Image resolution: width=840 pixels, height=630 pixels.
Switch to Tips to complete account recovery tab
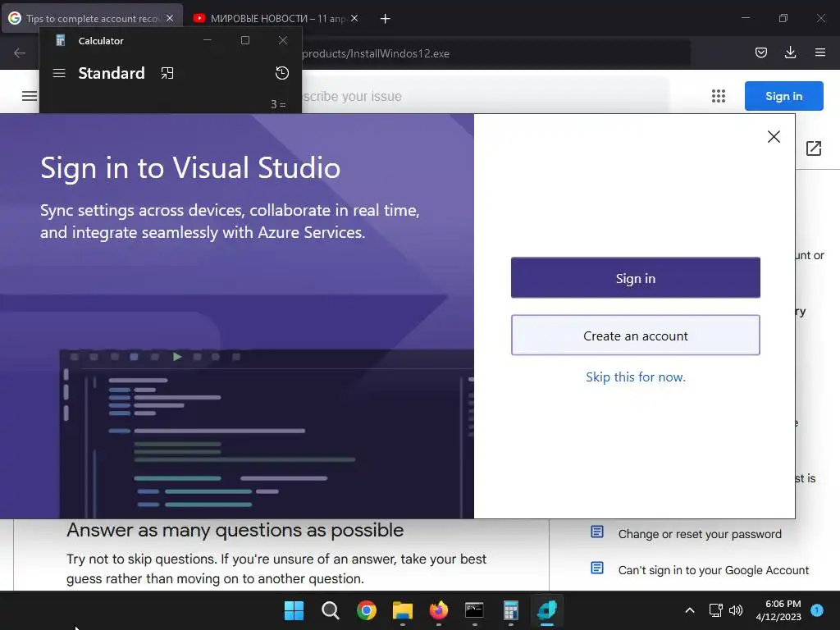pos(92,18)
